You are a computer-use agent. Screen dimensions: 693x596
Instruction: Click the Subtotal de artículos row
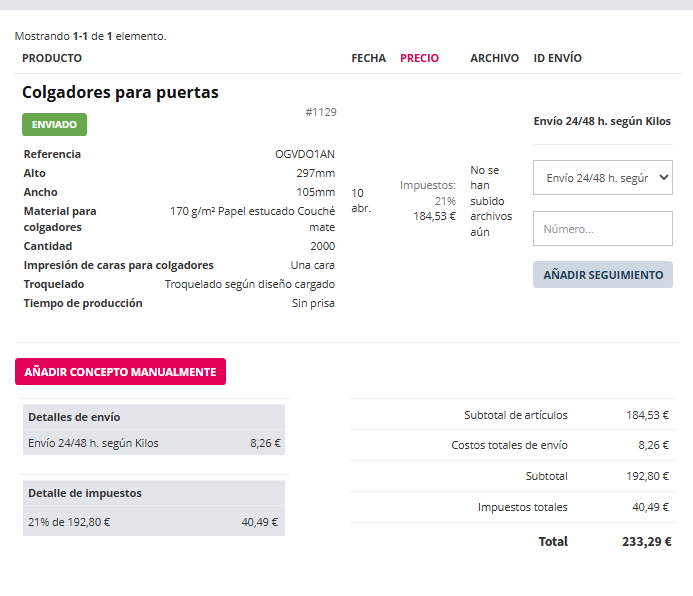pyautogui.click(x=515, y=415)
